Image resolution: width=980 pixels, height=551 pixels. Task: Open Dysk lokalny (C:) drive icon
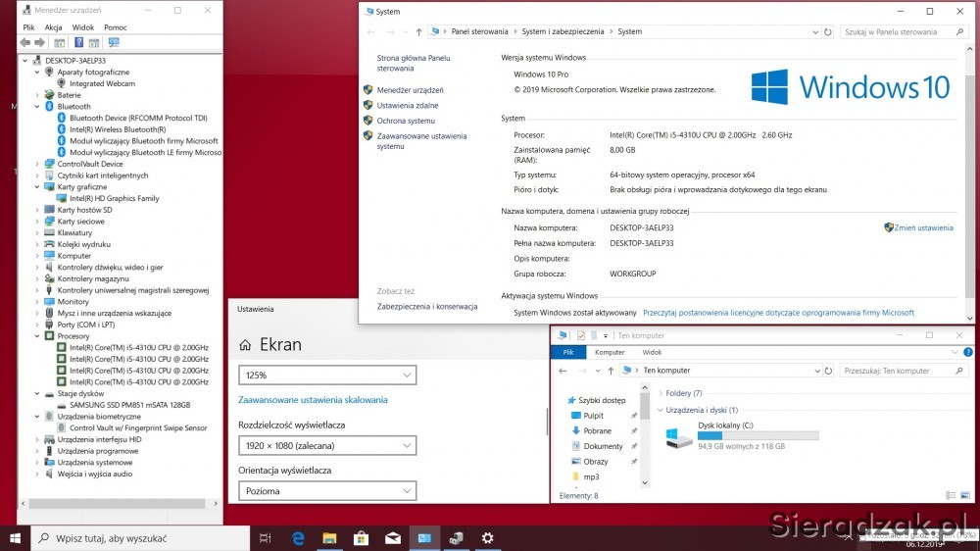click(679, 436)
